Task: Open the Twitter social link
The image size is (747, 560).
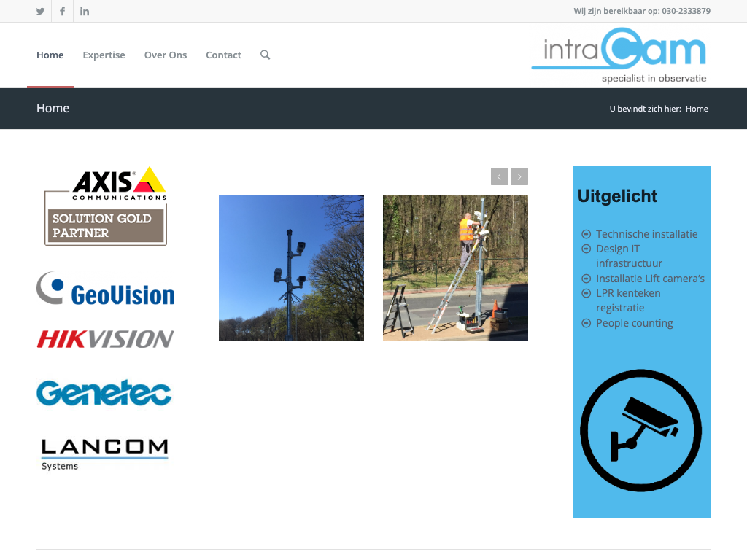Action: click(41, 11)
